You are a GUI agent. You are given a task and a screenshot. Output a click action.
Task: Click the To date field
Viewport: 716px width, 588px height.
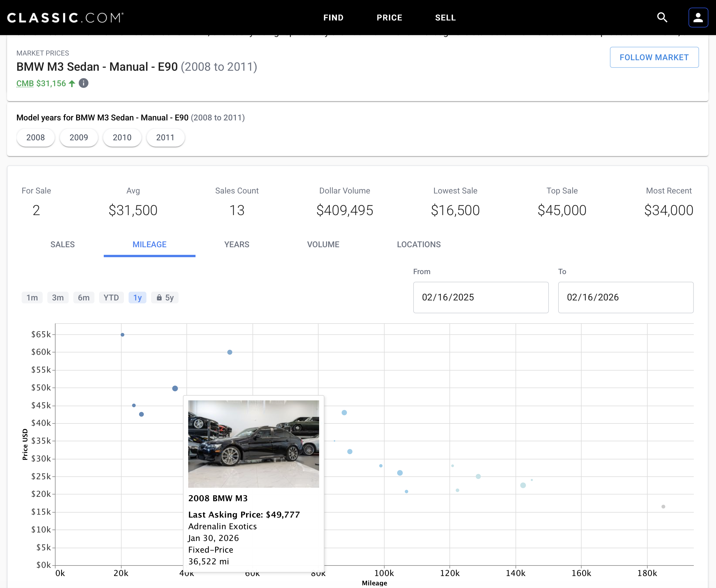pos(626,298)
